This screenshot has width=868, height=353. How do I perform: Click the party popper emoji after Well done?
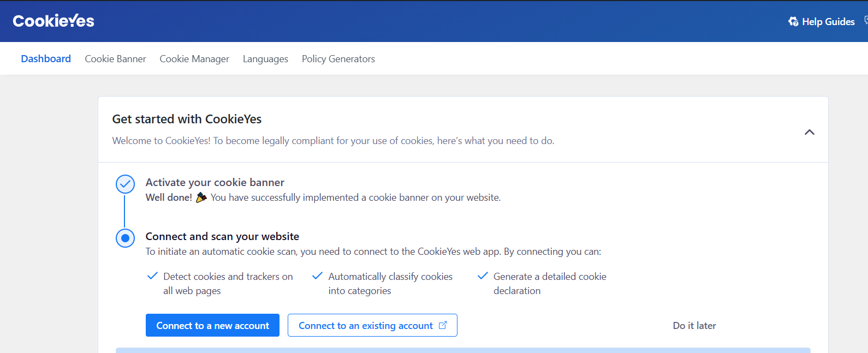201,198
